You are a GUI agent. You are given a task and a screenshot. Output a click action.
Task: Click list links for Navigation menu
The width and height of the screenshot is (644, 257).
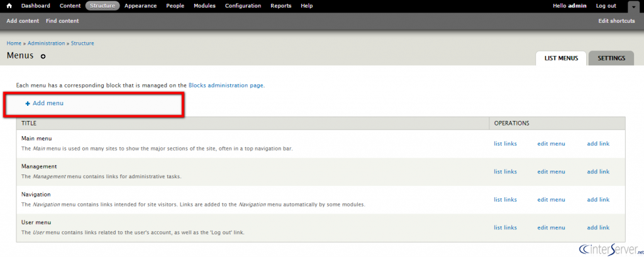(x=505, y=200)
